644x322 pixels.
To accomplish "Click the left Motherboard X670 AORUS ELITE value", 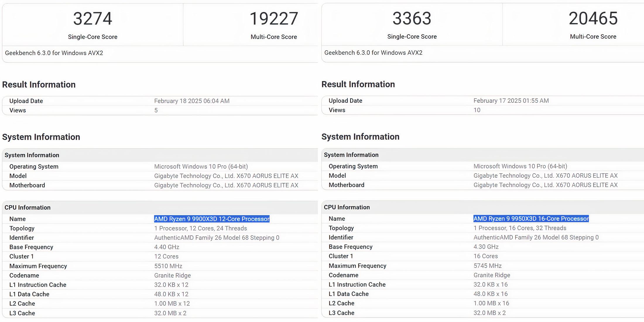I will (x=226, y=185).
